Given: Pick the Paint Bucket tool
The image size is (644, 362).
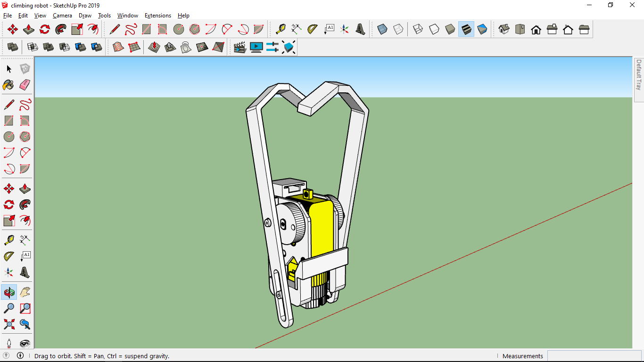Looking at the screenshot, I should pos(9,85).
